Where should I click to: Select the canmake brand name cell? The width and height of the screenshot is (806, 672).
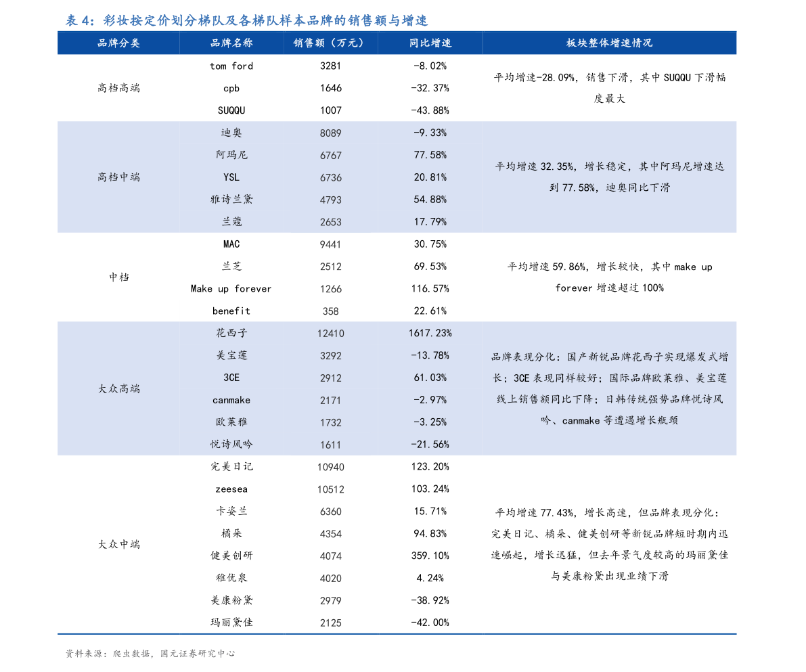(x=231, y=400)
